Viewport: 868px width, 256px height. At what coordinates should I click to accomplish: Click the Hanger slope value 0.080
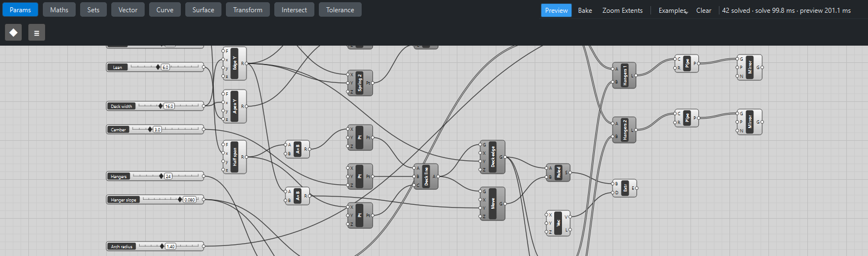point(190,200)
